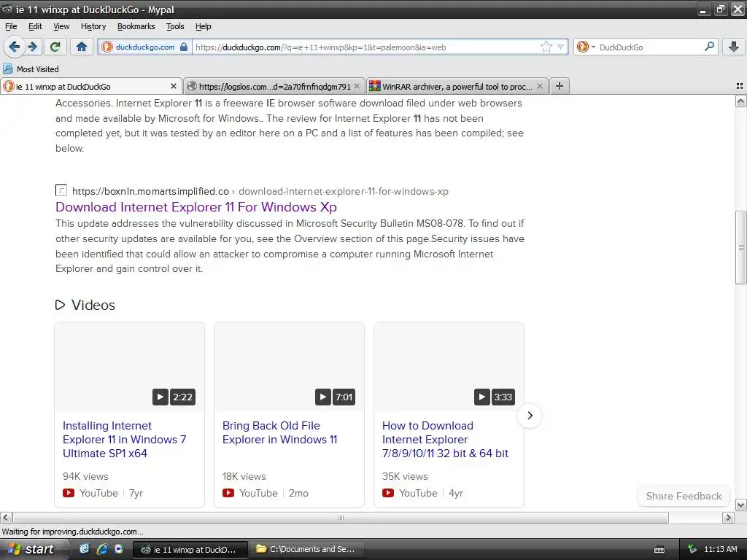Screen dimensions: 747x560
Task: Open the Bookmarks menu
Action: tap(136, 26)
